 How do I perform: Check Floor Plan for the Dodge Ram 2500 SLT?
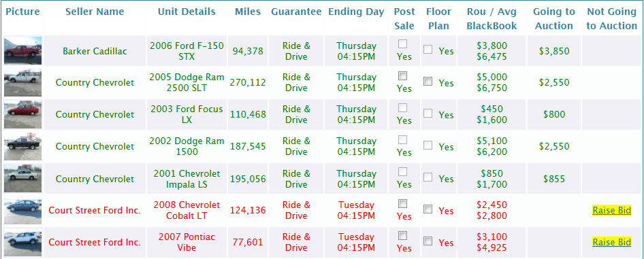coord(428,81)
